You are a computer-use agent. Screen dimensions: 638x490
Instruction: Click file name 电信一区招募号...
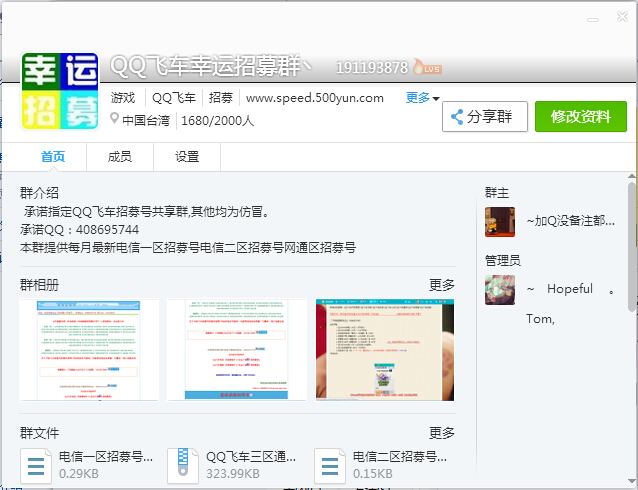coord(106,457)
